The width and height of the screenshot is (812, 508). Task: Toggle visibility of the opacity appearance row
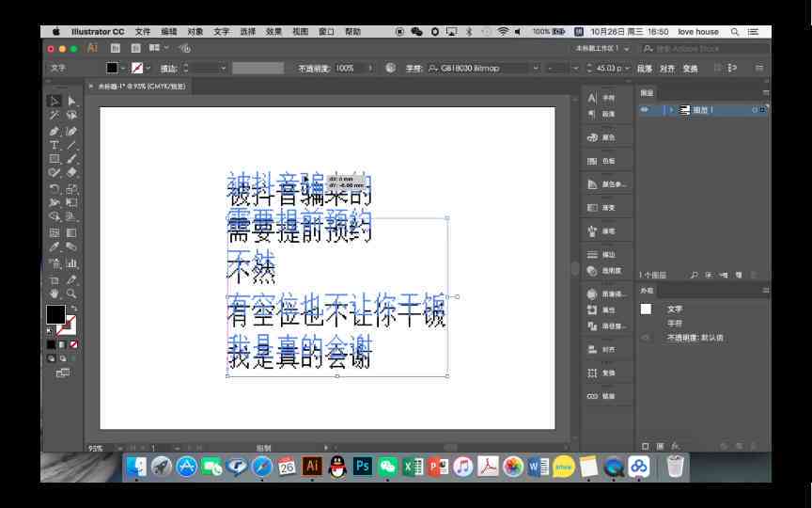(x=646, y=338)
